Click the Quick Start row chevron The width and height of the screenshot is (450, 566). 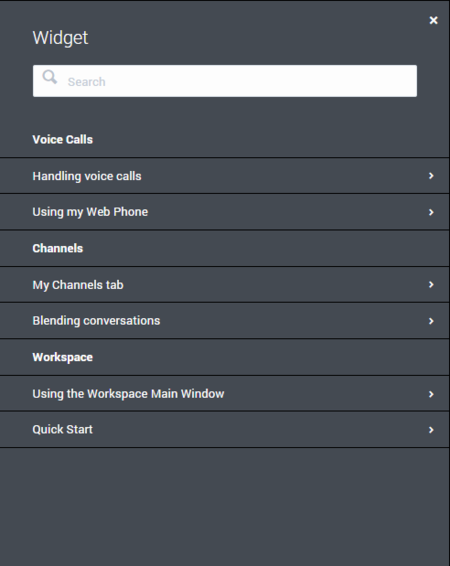(431, 430)
